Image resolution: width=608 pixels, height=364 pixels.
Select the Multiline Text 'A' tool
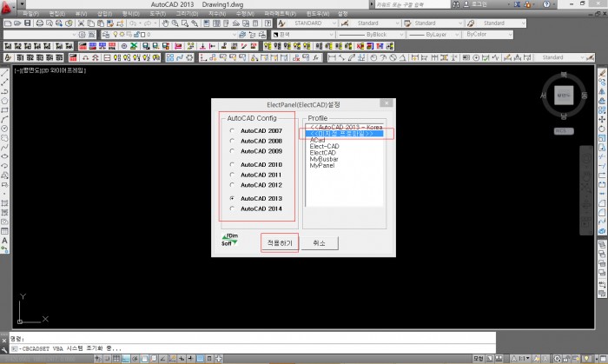click(4, 241)
